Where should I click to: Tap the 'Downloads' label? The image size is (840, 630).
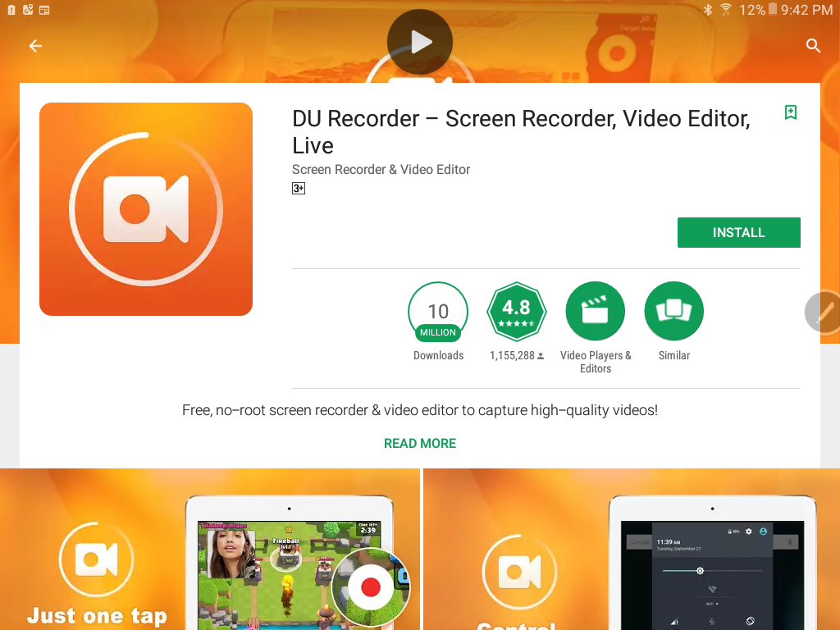pos(438,356)
